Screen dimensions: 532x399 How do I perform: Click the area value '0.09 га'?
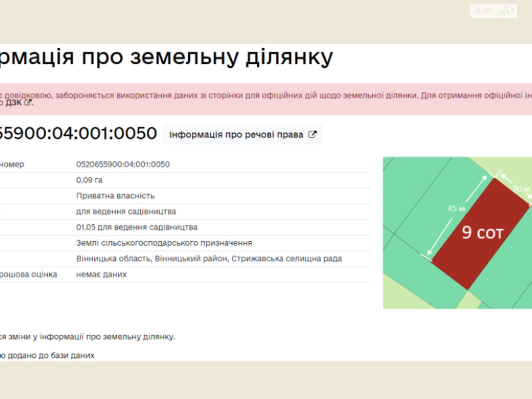point(89,180)
